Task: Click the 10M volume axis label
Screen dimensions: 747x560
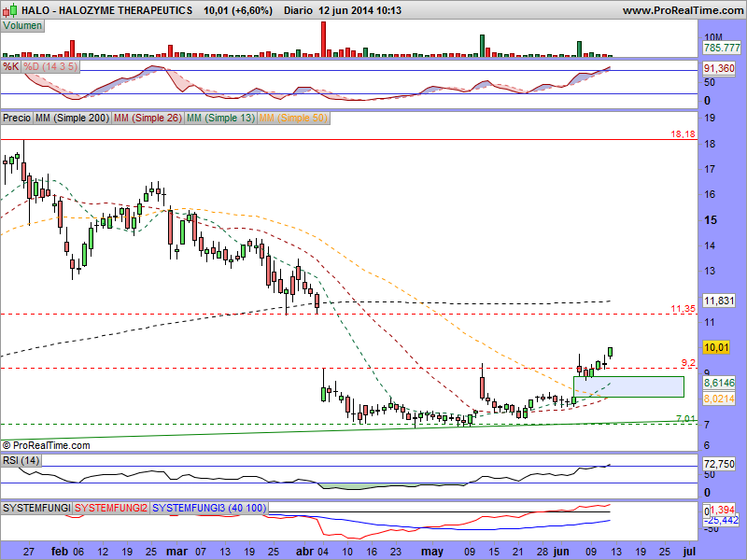Action: click(713, 37)
